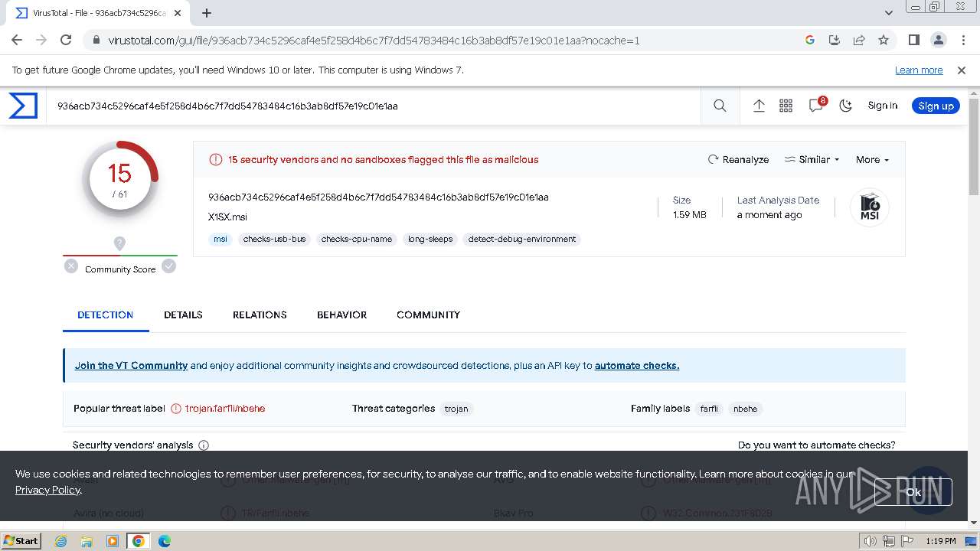
Task: Click the Sign up button
Action: point(936,106)
